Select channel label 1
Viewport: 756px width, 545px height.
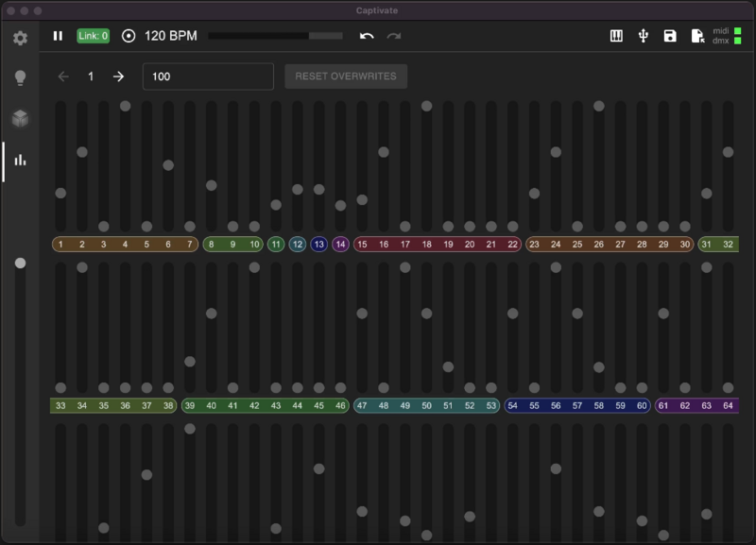click(60, 245)
